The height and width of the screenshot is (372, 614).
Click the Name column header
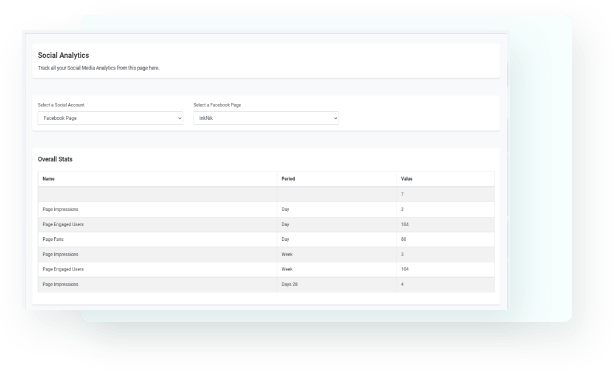(x=49, y=179)
